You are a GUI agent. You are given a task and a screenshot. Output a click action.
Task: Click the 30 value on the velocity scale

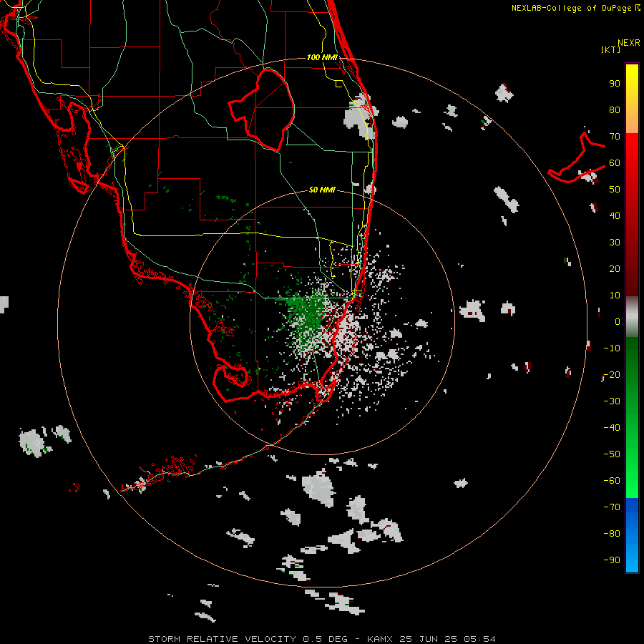click(615, 243)
